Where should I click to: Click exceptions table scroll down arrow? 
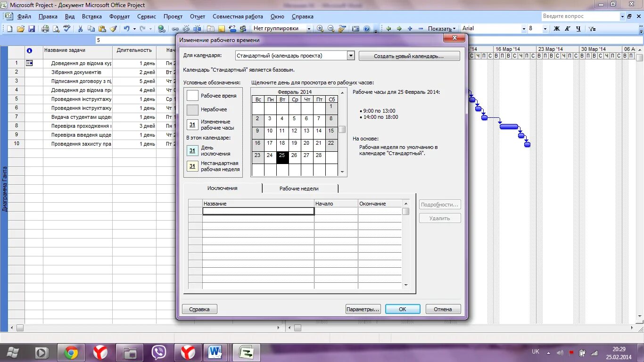tap(406, 285)
